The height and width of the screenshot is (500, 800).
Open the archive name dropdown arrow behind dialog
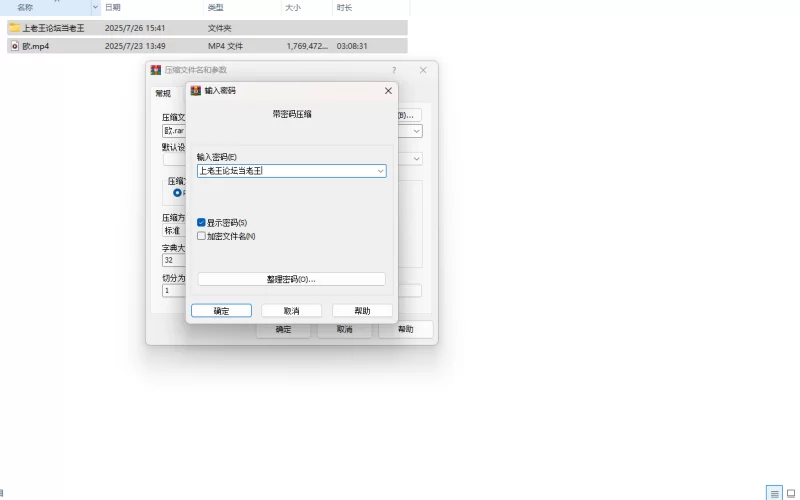(x=416, y=131)
